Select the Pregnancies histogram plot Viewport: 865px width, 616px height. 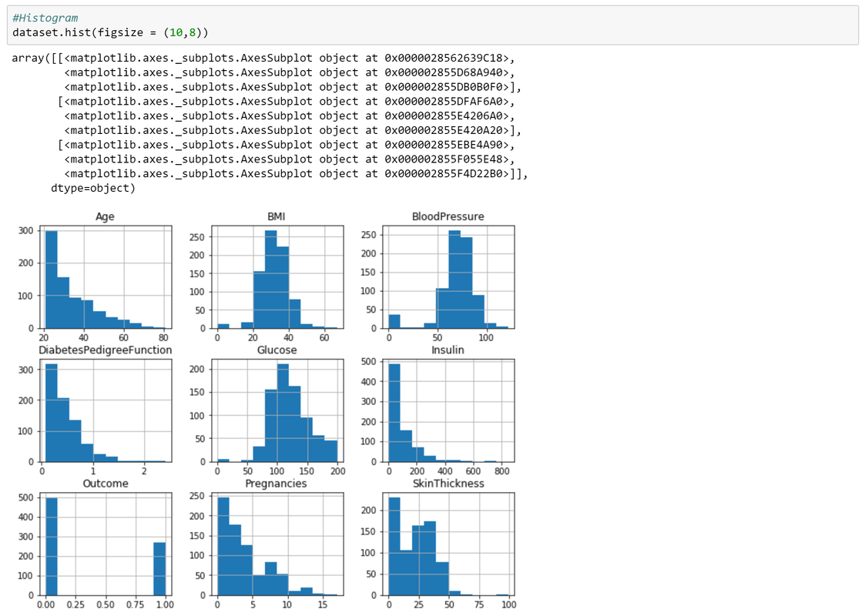pos(277,544)
